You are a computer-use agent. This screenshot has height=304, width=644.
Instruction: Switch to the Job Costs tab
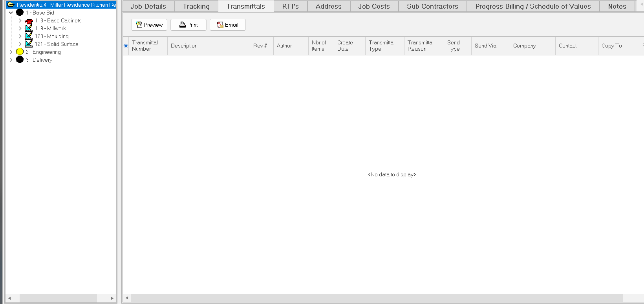point(374,6)
